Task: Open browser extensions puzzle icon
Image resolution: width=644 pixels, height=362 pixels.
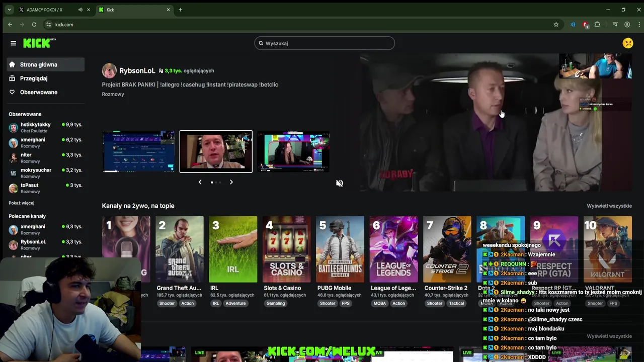Action: click(597, 25)
